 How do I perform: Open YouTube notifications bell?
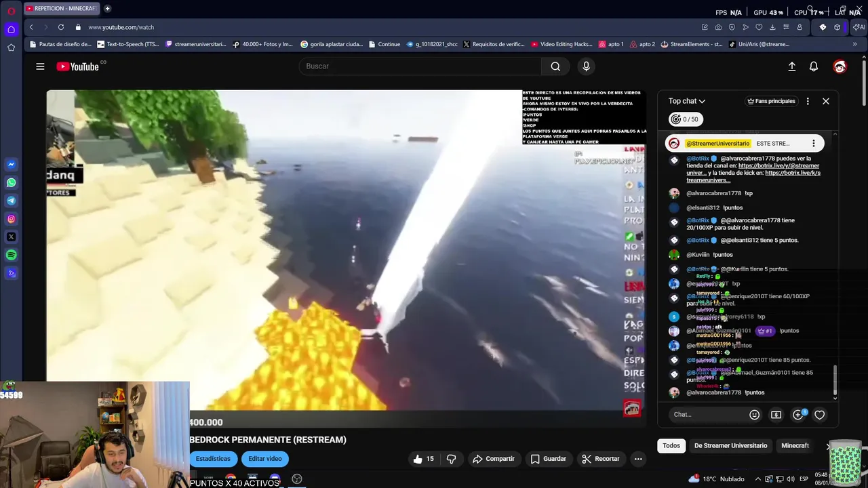pyautogui.click(x=814, y=66)
